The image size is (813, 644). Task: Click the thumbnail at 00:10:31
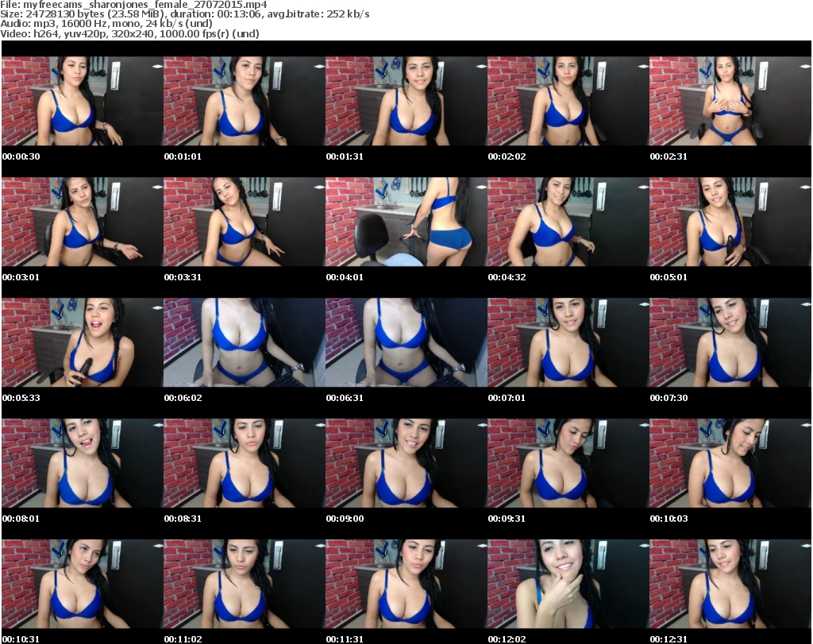pos(83,584)
